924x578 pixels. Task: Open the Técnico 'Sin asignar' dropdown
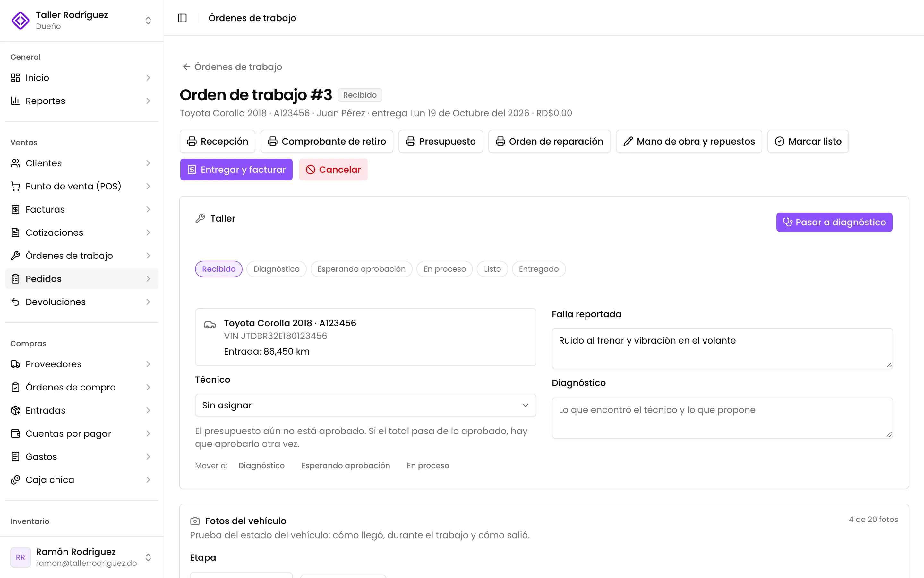tap(365, 405)
